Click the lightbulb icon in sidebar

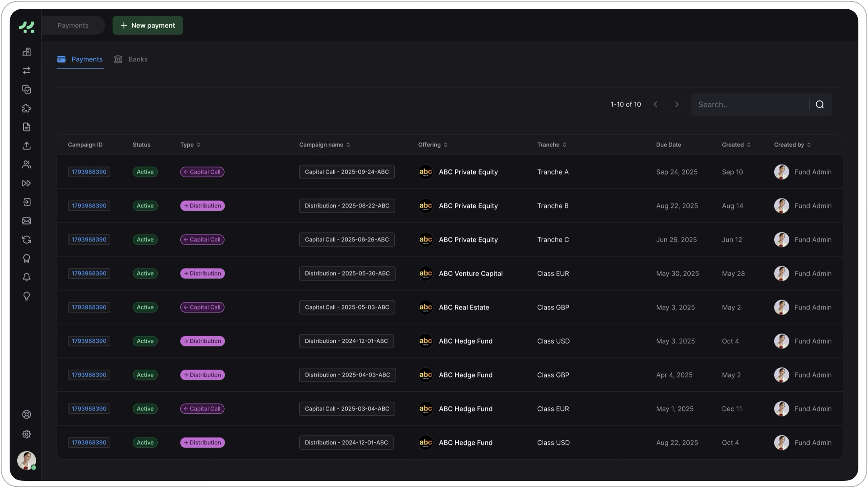(x=26, y=296)
